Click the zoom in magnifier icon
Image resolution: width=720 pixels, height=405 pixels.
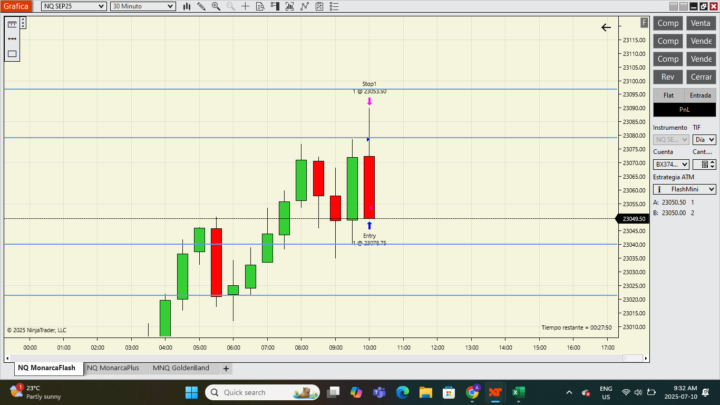point(216,6)
